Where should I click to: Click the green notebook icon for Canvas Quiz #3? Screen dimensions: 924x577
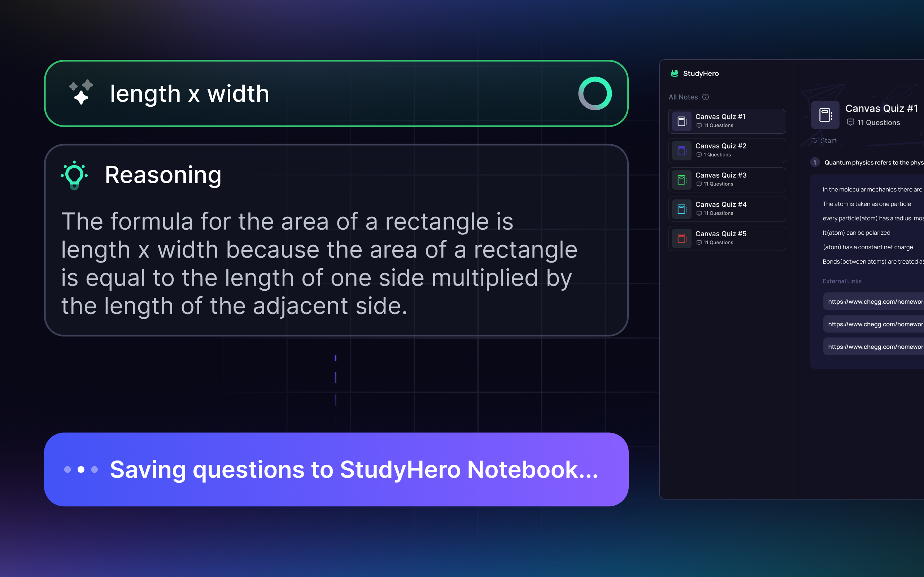[x=681, y=180]
